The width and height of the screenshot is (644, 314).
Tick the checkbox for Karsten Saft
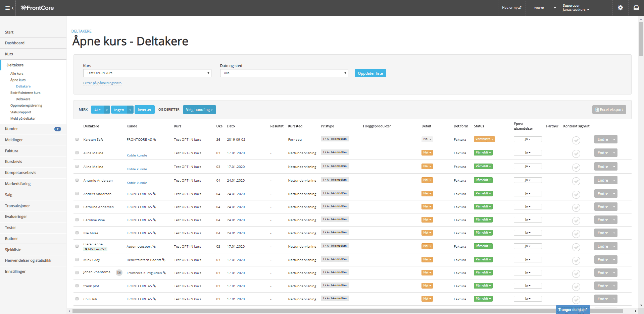(77, 139)
